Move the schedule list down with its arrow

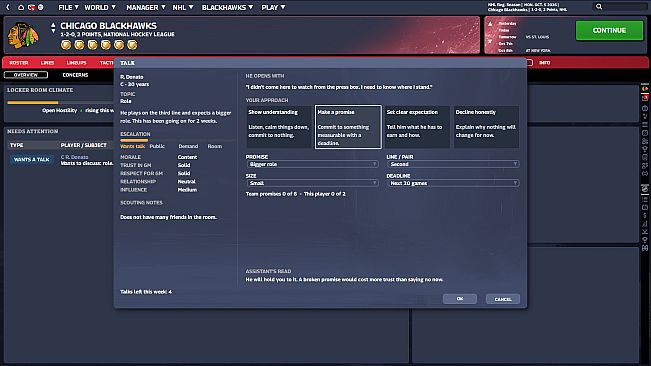point(490,41)
